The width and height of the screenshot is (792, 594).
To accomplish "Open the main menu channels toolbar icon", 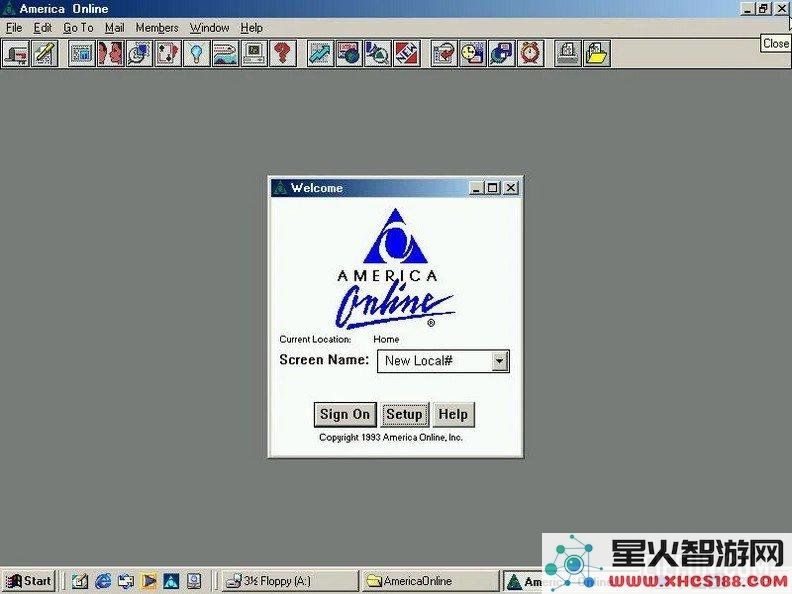I will 82,53.
